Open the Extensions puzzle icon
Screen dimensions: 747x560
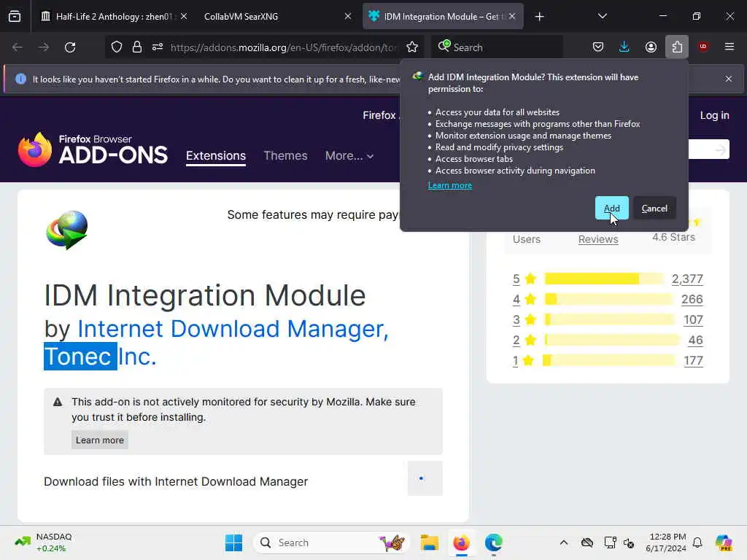(677, 47)
